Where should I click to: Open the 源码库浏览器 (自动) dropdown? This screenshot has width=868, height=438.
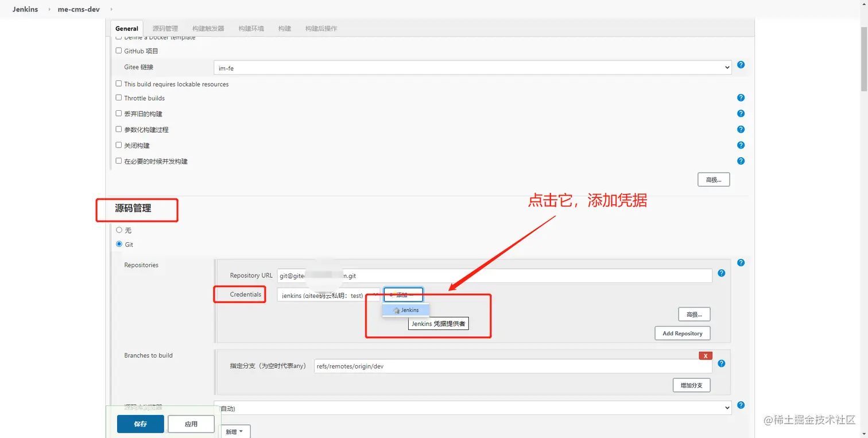tap(472, 408)
